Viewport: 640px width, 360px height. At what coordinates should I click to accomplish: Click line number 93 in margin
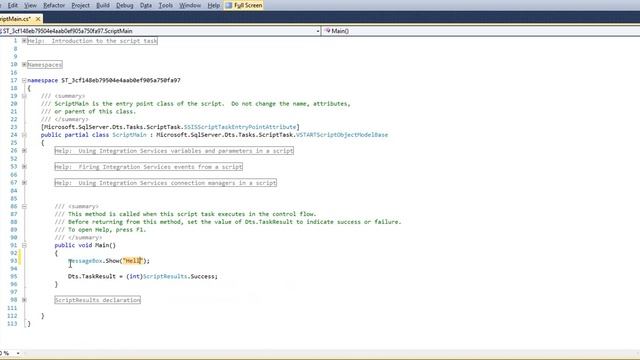tap(13, 261)
